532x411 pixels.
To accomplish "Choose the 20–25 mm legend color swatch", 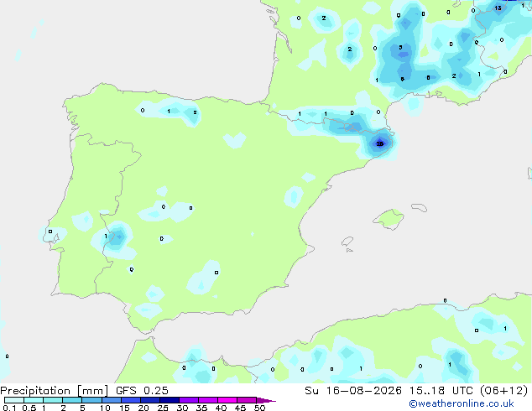I will [150, 400].
